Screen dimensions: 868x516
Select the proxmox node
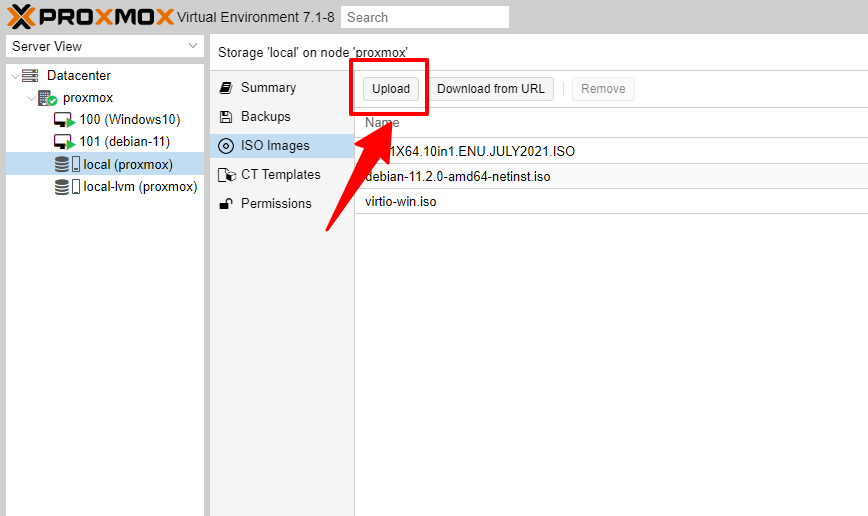click(87, 98)
